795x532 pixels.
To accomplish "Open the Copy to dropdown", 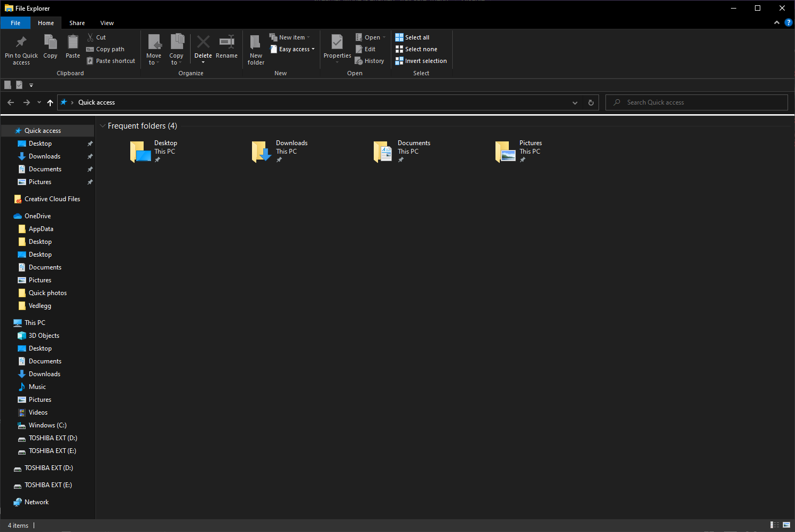I will click(x=176, y=50).
